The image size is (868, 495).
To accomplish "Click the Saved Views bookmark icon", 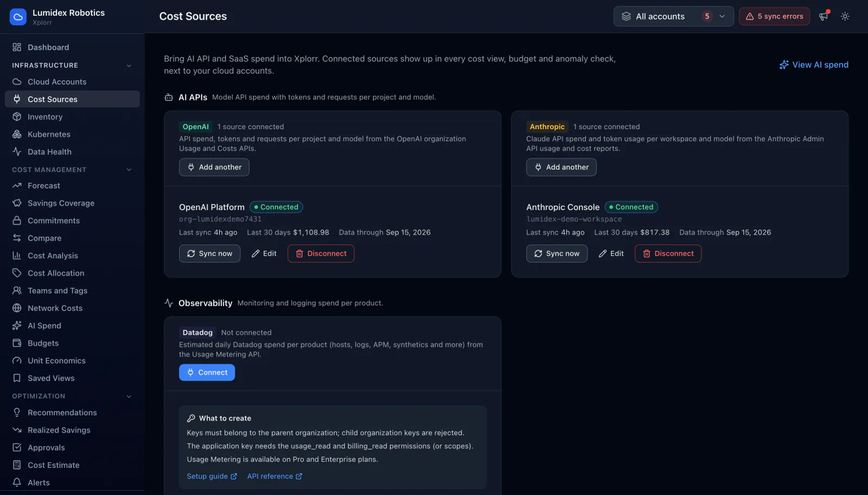I will 17,378.
